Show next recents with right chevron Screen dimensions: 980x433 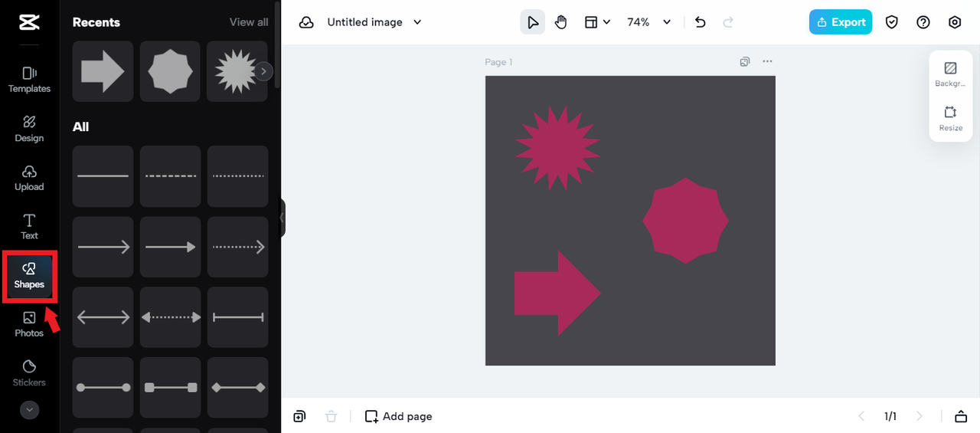click(x=263, y=71)
